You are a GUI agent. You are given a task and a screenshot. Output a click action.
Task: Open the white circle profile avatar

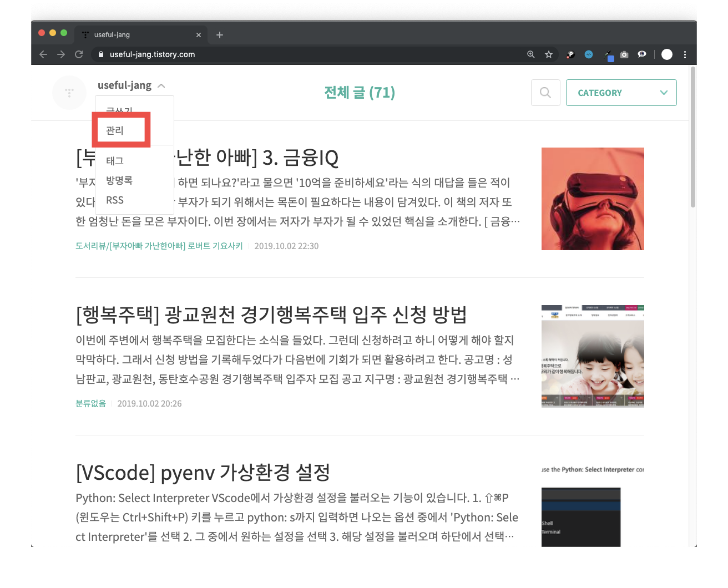click(667, 54)
